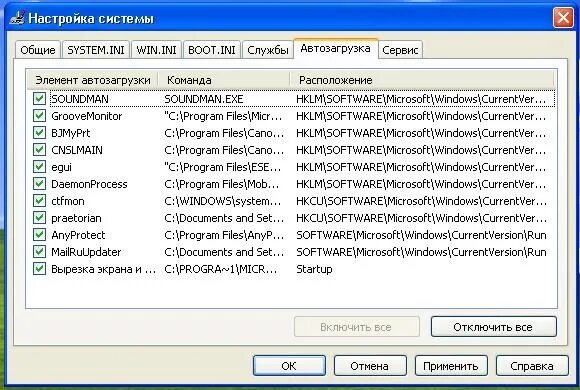580x390 pixels.
Task: Select the Автозагрузка tab
Action: (335, 48)
